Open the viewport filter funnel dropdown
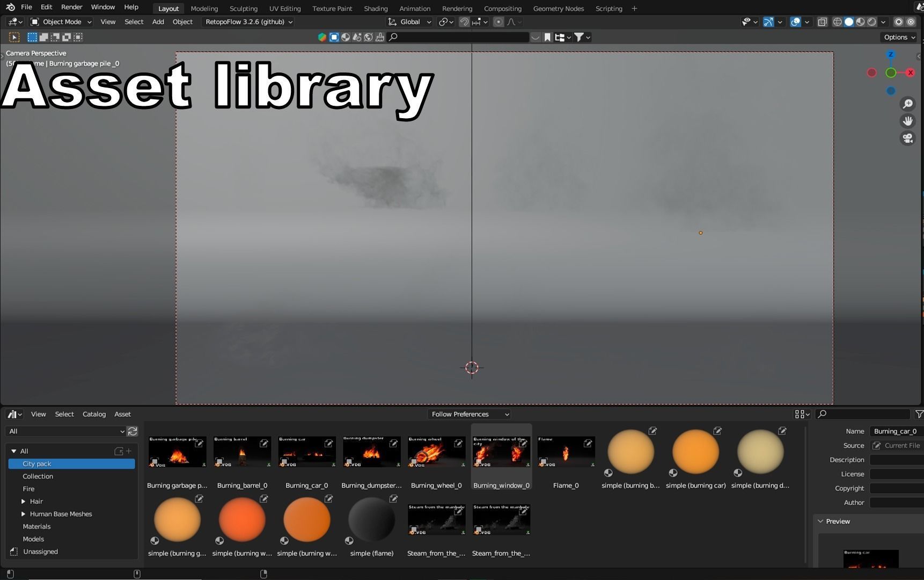Viewport: 924px width, 580px height. (x=582, y=37)
